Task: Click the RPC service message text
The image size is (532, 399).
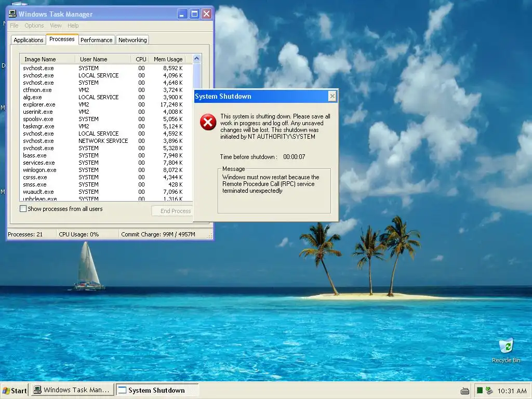Action: click(x=271, y=184)
